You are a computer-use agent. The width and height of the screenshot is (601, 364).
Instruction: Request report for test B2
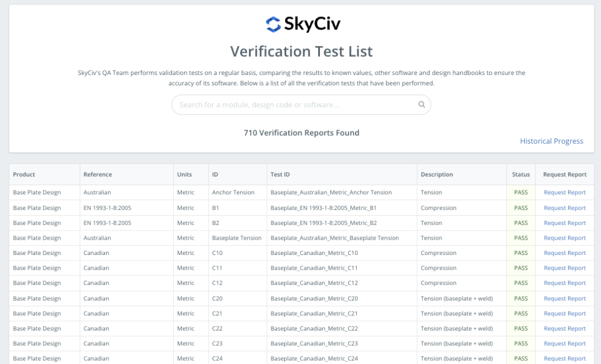tap(564, 223)
